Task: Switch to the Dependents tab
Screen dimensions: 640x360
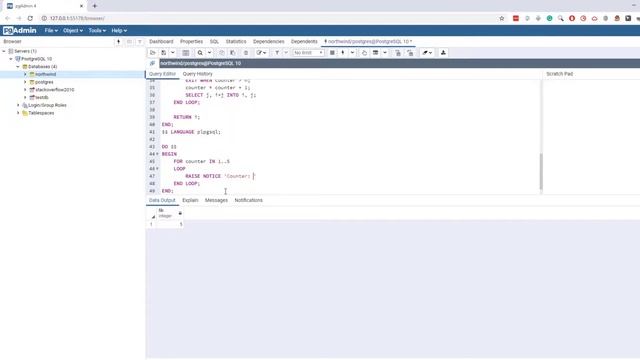Action: pyautogui.click(x=304, y=42)
